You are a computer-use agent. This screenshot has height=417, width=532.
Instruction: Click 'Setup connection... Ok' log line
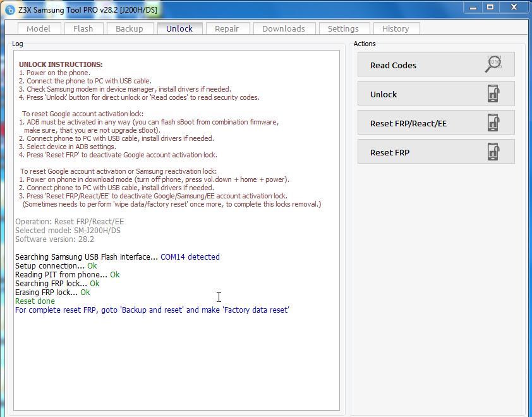click(x=56, y=265)
